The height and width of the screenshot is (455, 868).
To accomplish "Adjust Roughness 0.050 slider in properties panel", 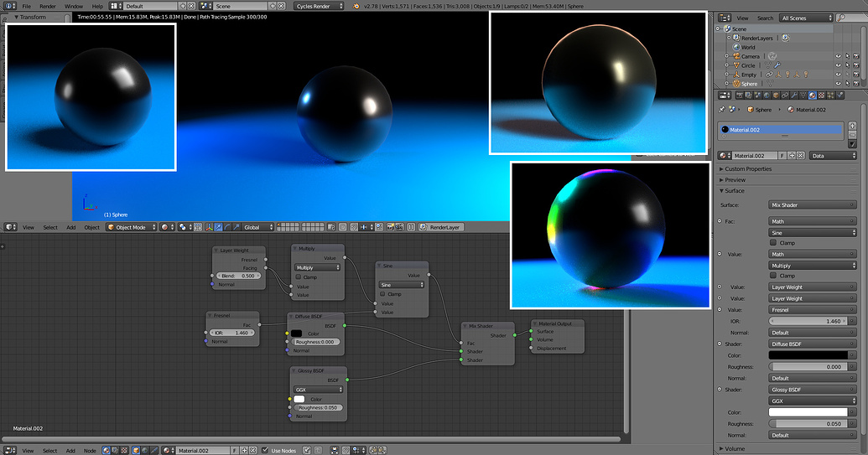I will pos(812,424).
